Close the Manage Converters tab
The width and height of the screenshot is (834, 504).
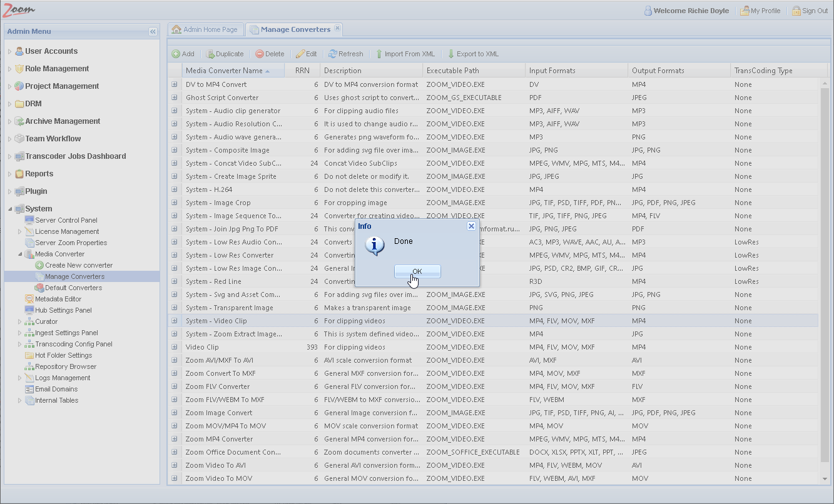338,28
